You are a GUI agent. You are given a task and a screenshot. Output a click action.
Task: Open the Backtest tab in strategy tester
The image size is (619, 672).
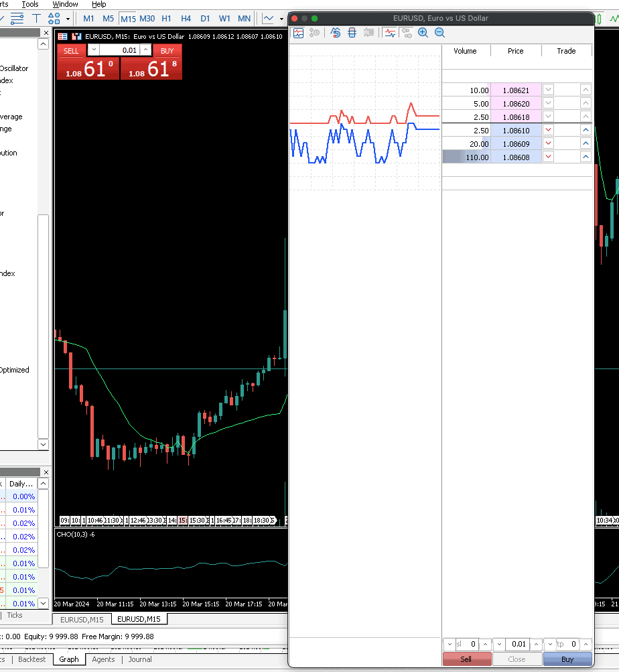[31, 659]
